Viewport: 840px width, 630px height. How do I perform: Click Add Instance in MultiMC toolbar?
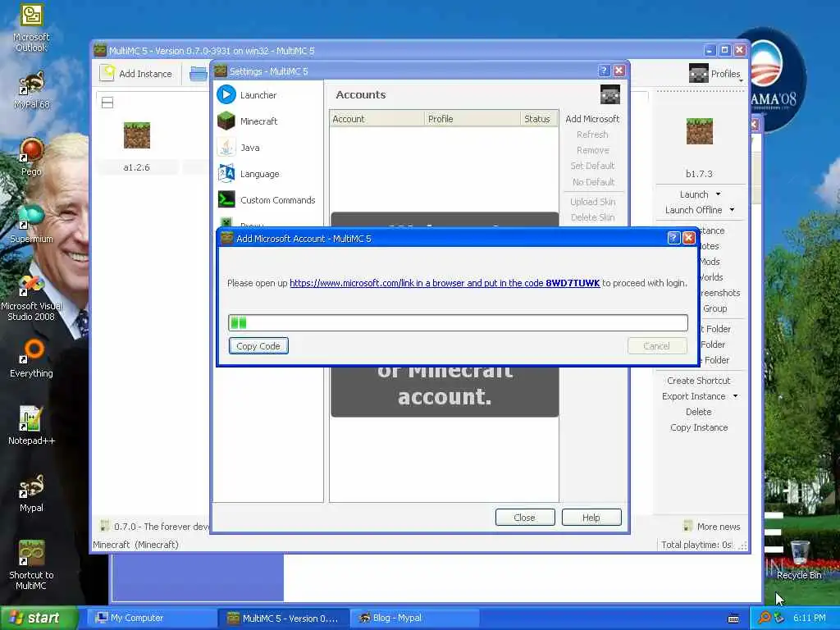[136, 73]
